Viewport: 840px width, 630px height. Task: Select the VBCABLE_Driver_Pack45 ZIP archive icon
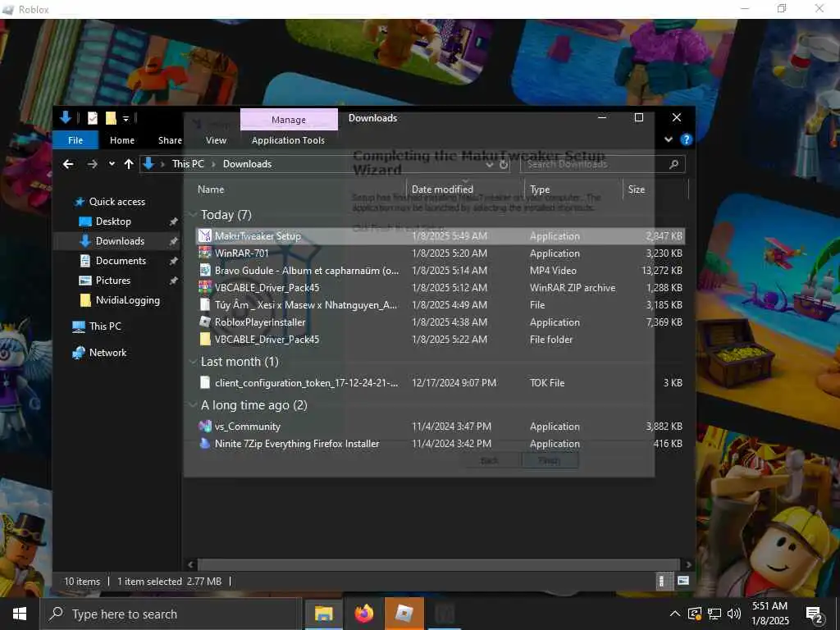pos(204,287)
